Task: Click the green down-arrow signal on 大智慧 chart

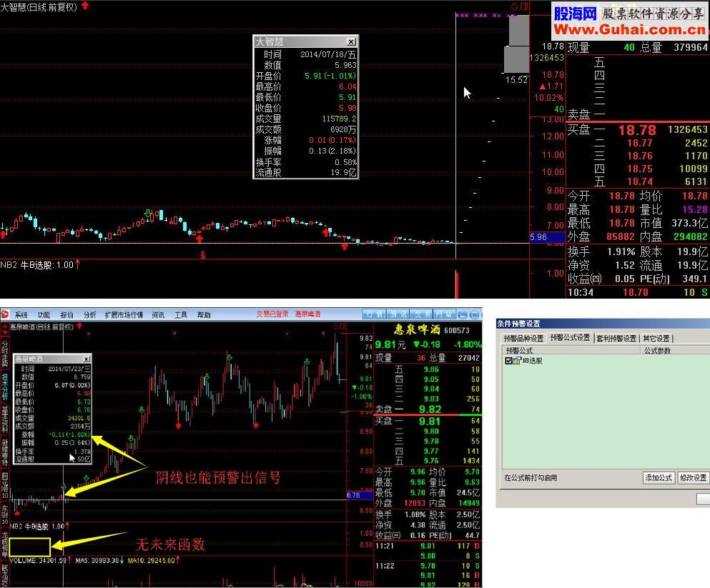Action: [148, 213]
